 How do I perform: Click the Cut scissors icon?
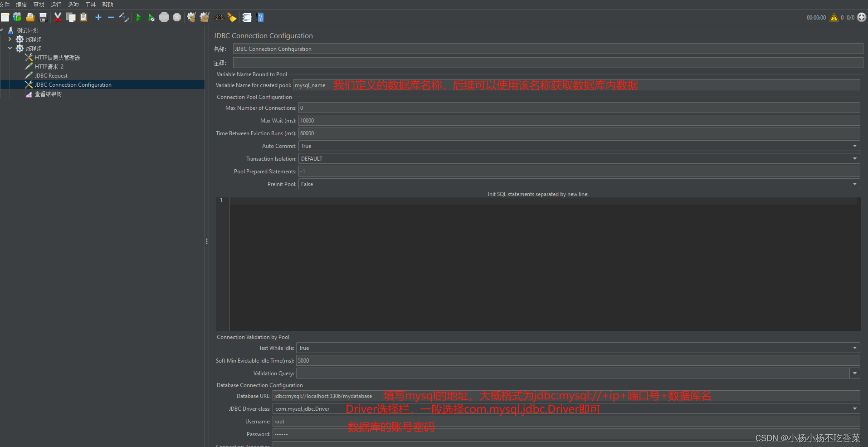tap(58, 17)
